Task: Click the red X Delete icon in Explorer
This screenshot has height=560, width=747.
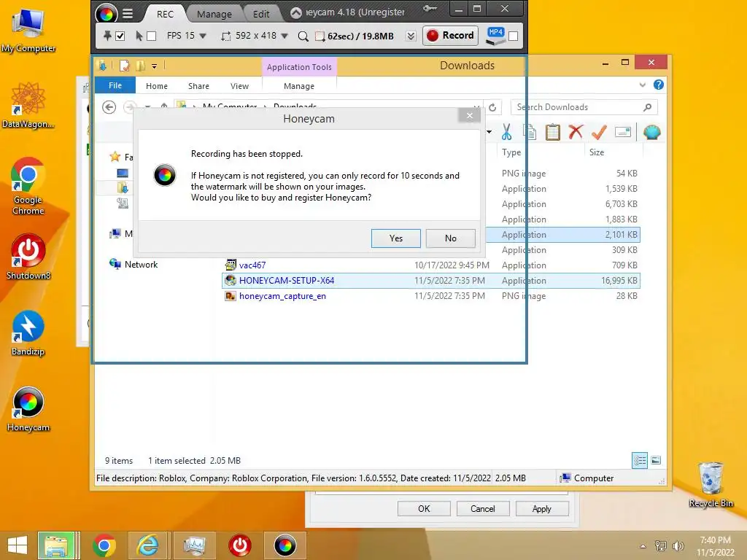Action: 576,131
